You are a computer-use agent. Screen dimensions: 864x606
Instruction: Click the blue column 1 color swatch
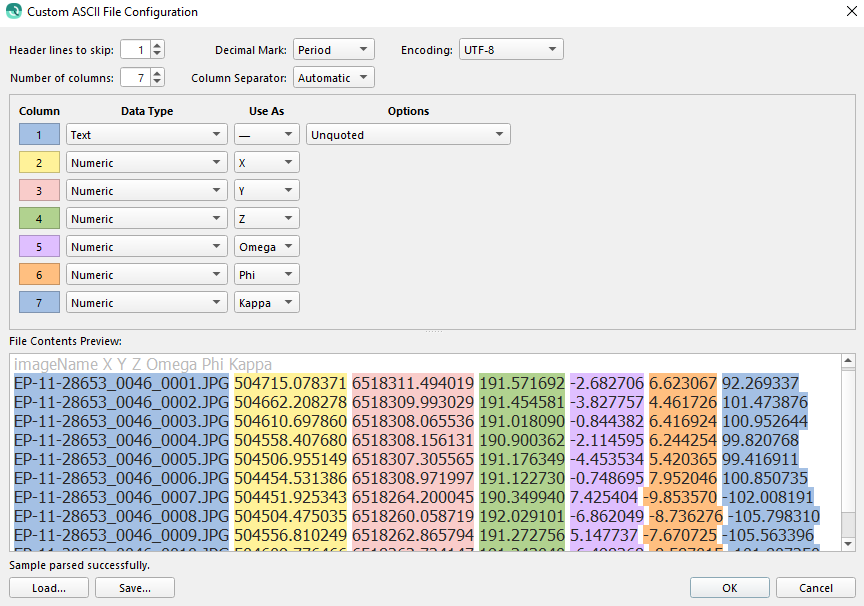point(39,135)
